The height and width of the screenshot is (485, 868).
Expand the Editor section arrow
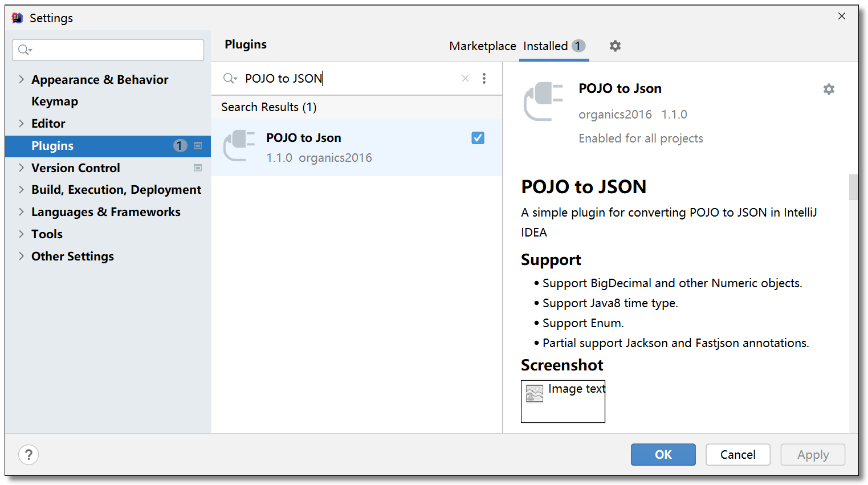(x=21, y=123)
